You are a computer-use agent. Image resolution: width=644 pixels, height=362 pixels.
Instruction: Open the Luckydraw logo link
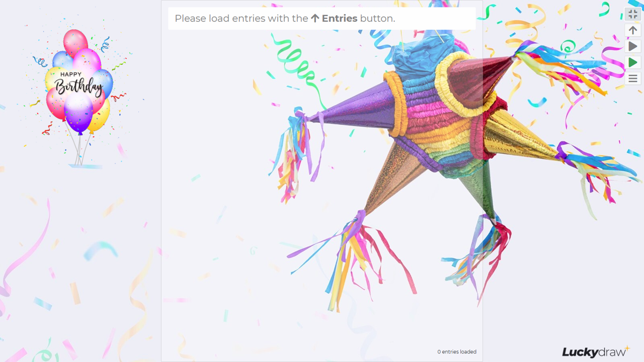pyautogui.click(x=596, y=351)
